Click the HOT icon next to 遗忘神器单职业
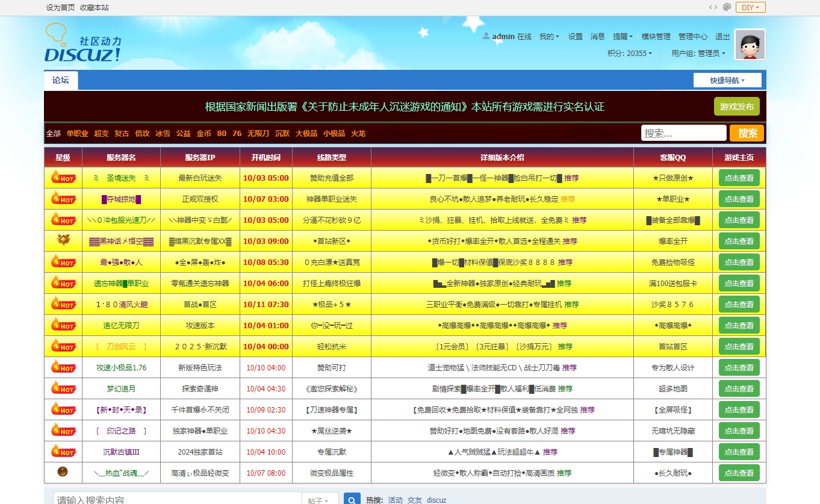 click(x=63, y=283)
